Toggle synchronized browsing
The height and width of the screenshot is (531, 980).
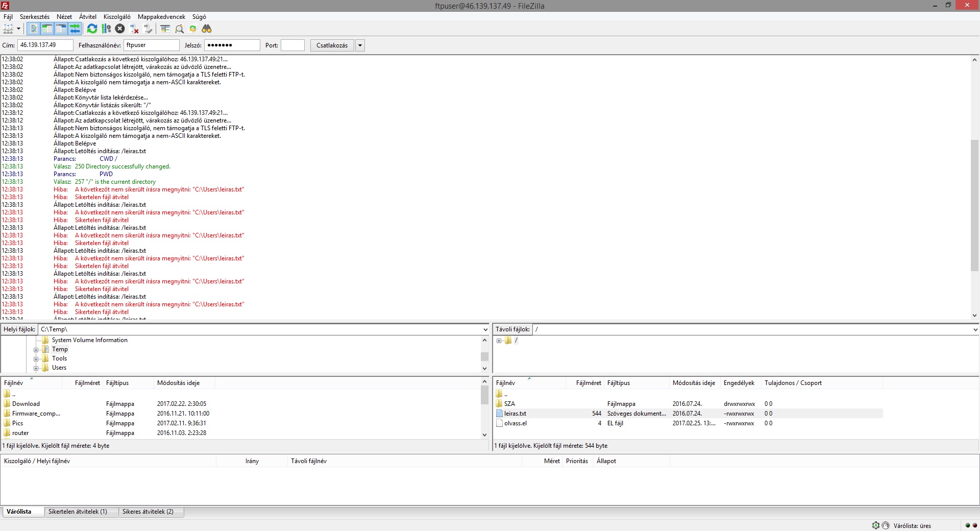tap(193, 29)
